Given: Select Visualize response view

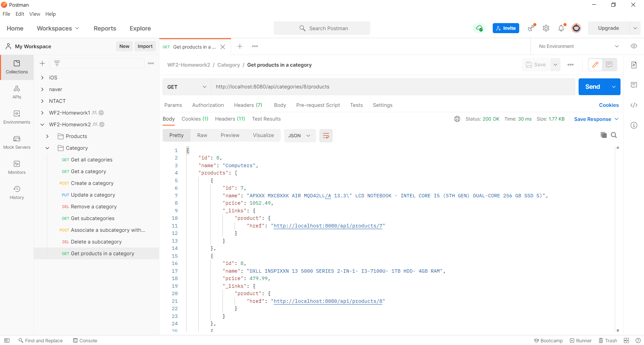Looking at the screenshot, I should click(x=263, y=135).
